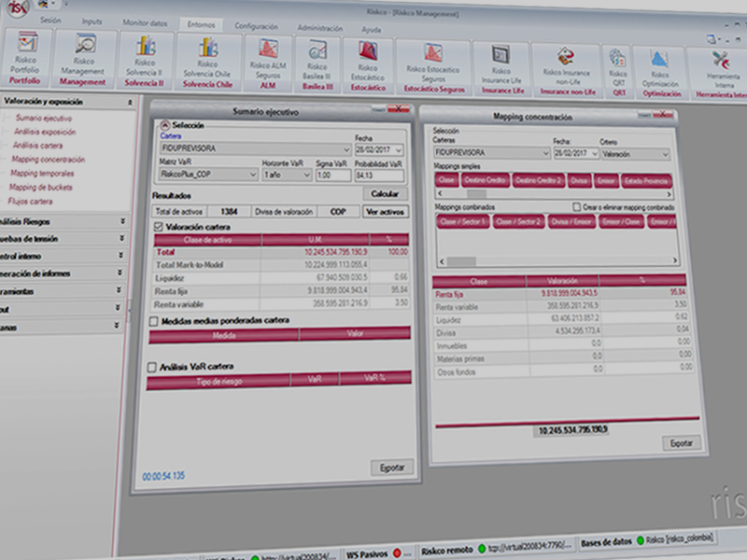This screenshot has width=747, height=560.
Task: Select the Clase / Sector 1 combined mapping
Action: pos(462,221)
